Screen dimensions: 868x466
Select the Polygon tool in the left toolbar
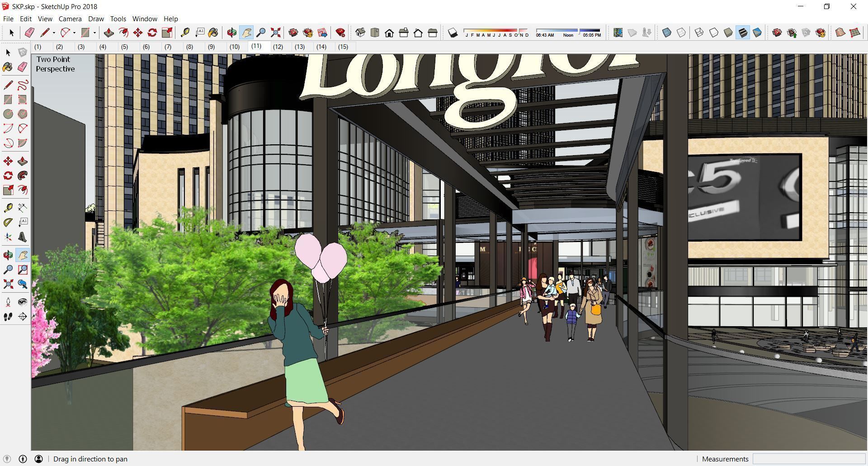23,114
